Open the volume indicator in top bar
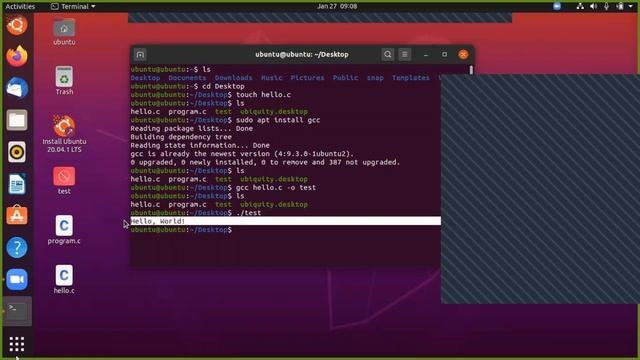The height and width of the screenshot is (360, 640). click(593, 6)
